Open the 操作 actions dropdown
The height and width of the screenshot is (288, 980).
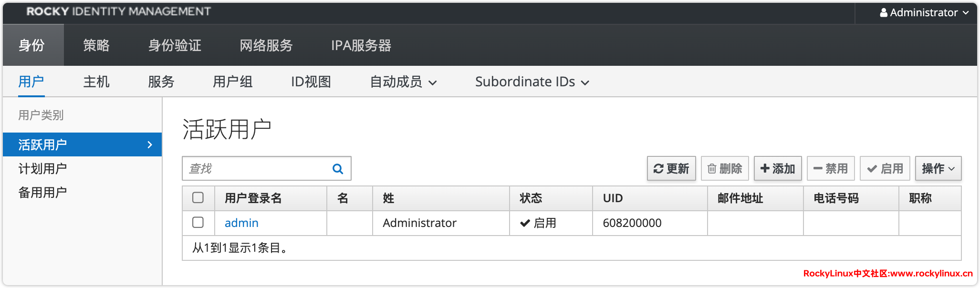click(x=938, y=168)
